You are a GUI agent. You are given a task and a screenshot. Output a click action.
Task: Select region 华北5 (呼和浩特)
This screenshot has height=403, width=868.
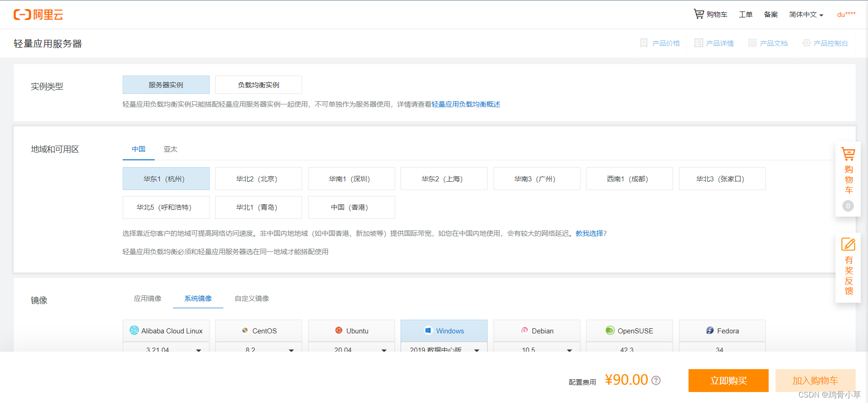pos(166,207)
